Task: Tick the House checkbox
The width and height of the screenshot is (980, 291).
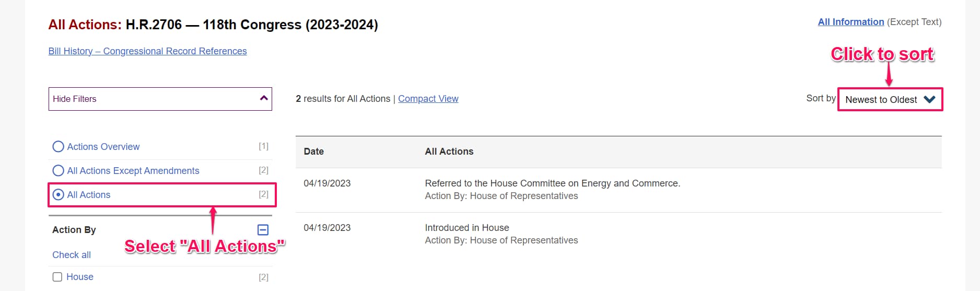Action: pyautogui.click(x=57, y=277)
